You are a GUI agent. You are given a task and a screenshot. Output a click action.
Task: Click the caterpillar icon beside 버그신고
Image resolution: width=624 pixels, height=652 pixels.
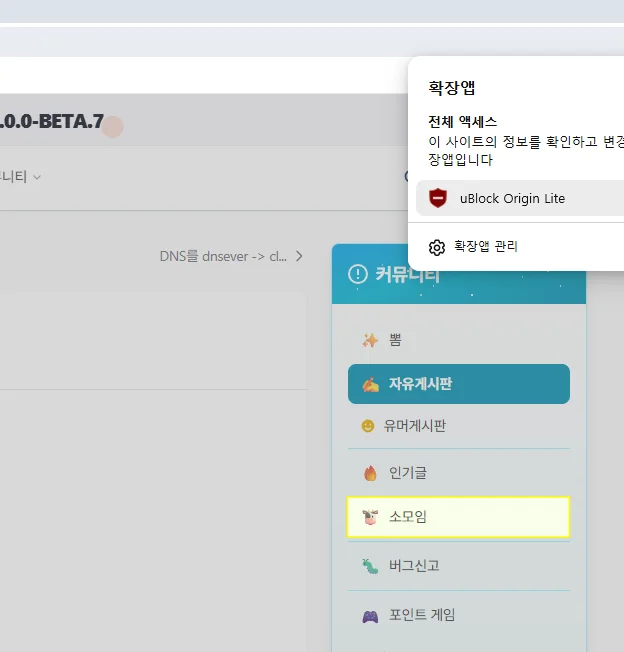coord(370,566)
